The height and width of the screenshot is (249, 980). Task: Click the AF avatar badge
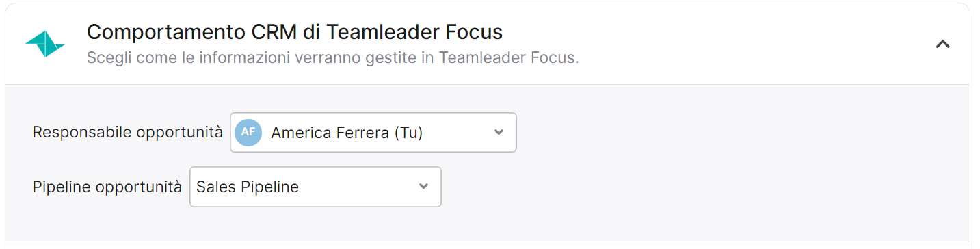[x=248, y=132]
